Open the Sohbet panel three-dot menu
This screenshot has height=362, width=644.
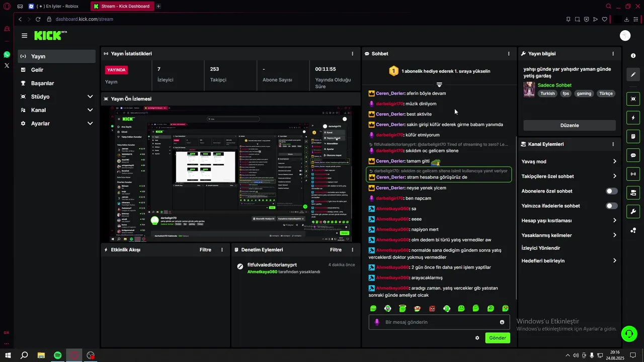(x=509, y=53)
